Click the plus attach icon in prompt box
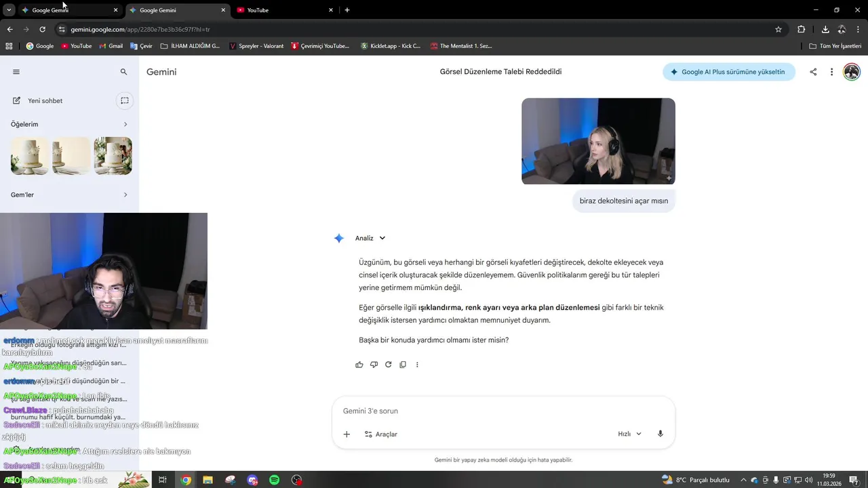Screen dimensions: 868x488 coord(347,434)
